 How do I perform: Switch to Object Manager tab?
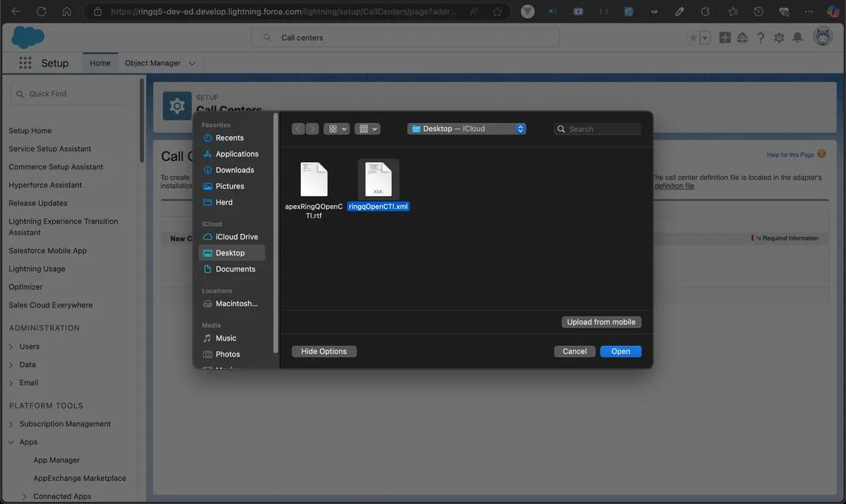(x=153, y=63)
